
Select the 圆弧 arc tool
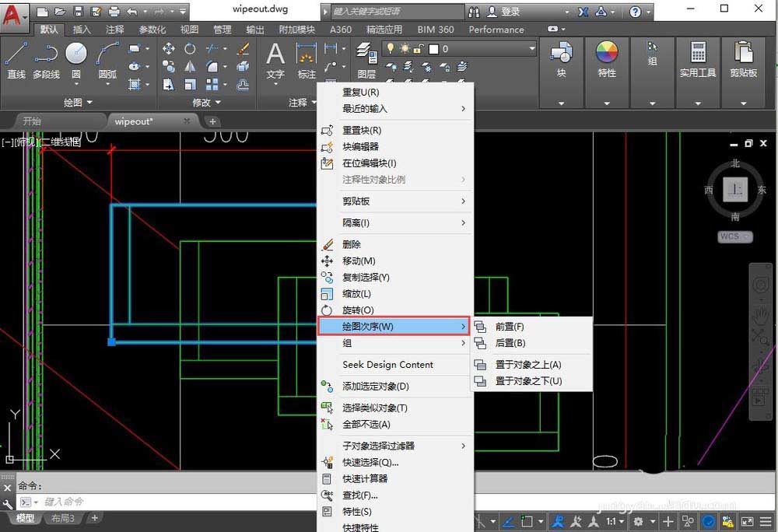coord(107,61)
